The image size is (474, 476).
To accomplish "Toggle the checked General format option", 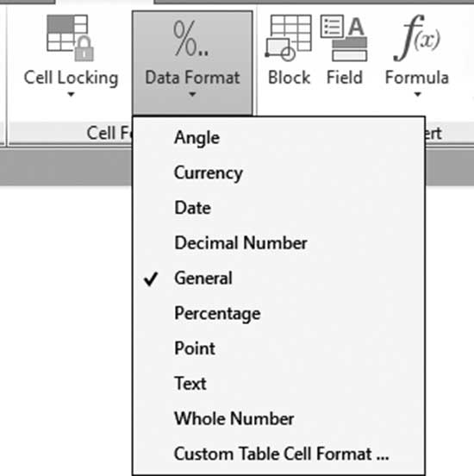I will (278, 279).
